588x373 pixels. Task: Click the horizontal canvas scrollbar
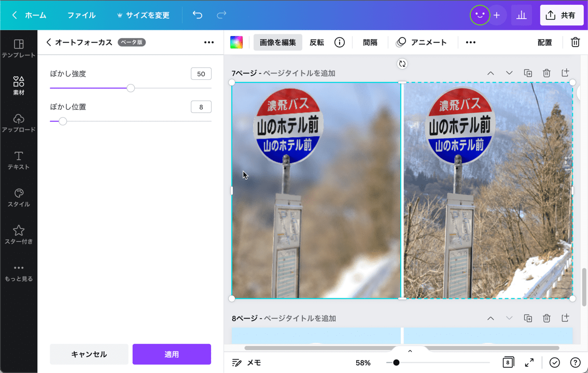[402, 348]
